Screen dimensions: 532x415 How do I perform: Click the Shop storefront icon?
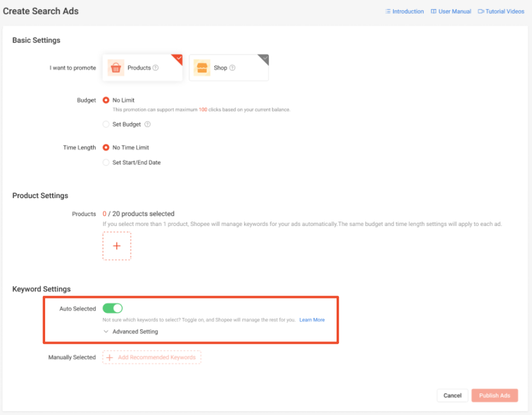(x=202, y=68)
